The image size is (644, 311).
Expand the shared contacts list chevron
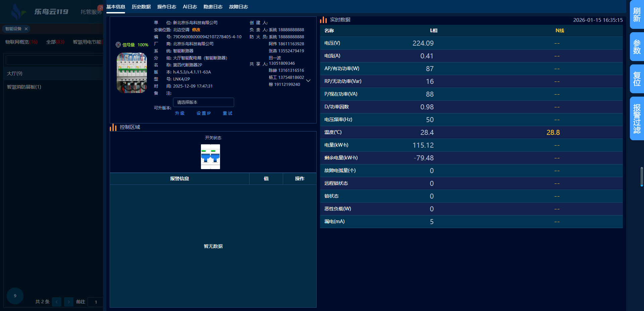[x=308, y=81]
